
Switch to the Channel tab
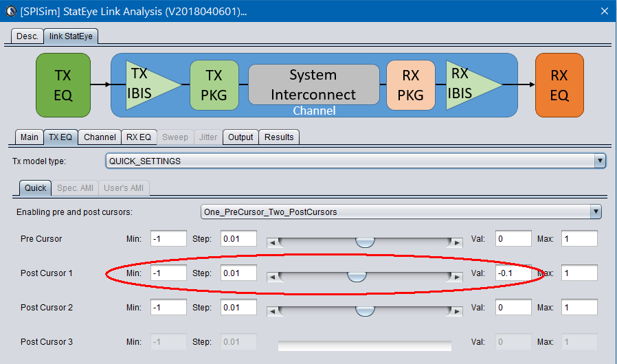tap(100, 137)
